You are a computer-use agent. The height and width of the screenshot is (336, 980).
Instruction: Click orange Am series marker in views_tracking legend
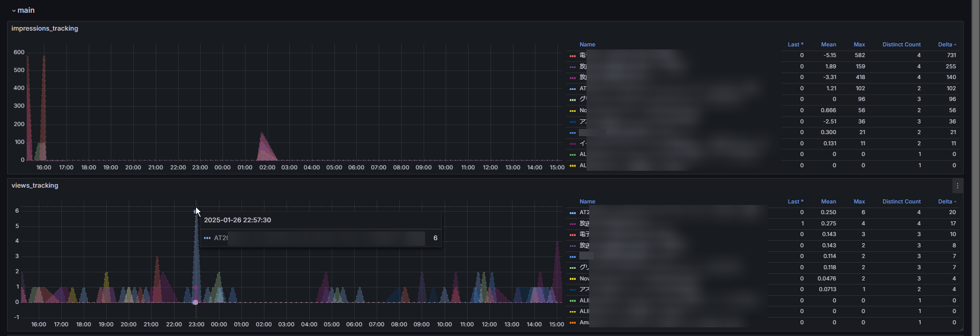coord(573,323)
